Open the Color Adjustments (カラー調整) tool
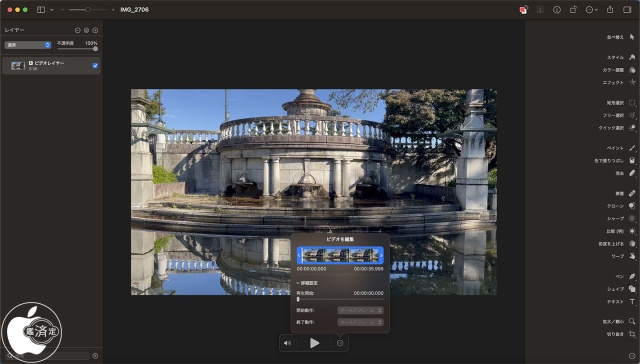The height and width of the screenshot is (364, 640). point(632,70)
